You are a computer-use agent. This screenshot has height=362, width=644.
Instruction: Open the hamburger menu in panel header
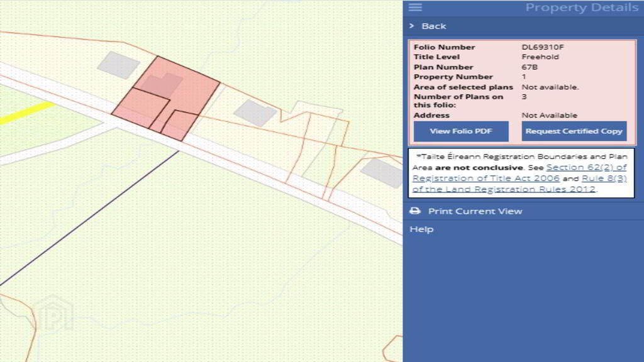(x=415, y=8)
